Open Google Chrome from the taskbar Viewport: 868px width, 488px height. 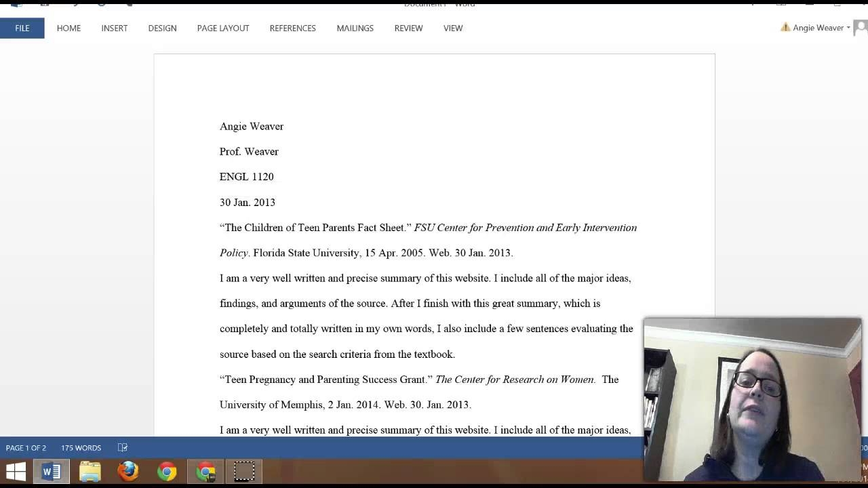click(167, 470)
